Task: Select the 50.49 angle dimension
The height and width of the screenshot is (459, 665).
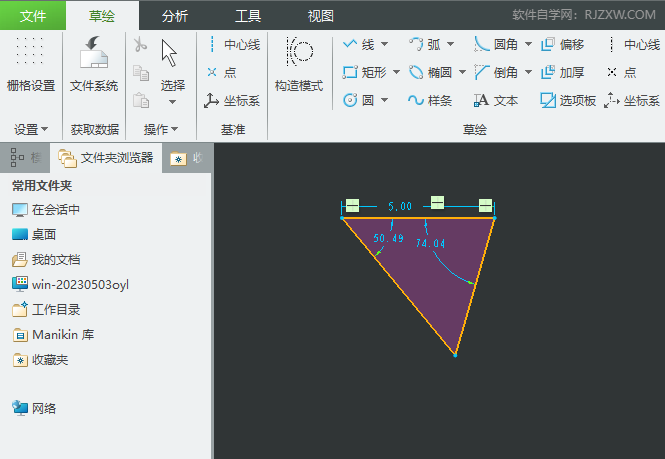Action: click(x=388, y=238)
